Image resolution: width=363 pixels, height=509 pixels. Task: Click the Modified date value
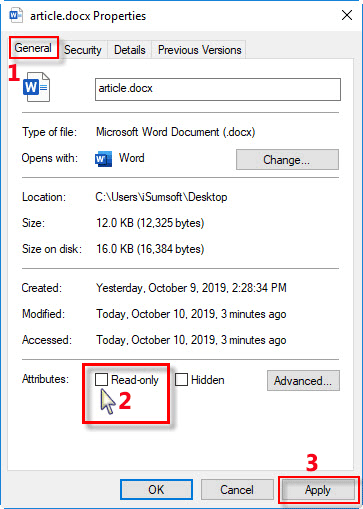[191, 314]
